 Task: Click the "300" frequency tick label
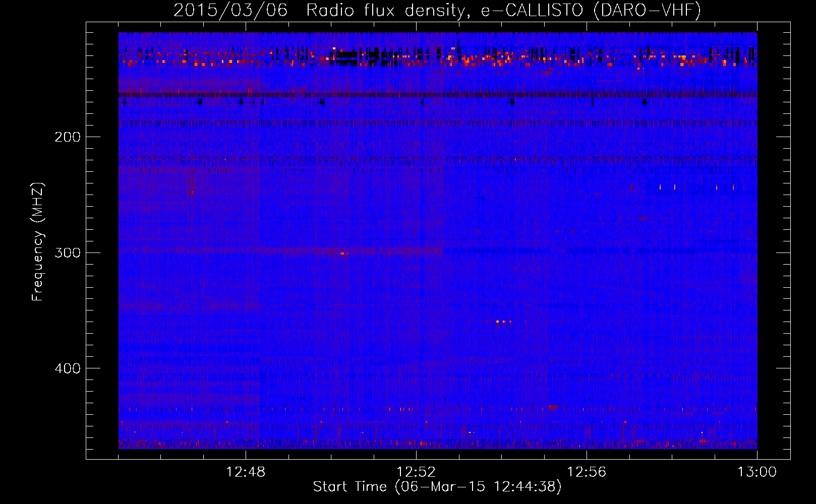click(68, 253)
